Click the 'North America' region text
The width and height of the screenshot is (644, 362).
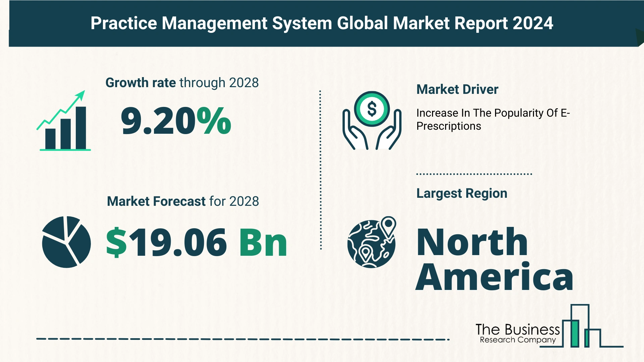(x=494, y=259)
